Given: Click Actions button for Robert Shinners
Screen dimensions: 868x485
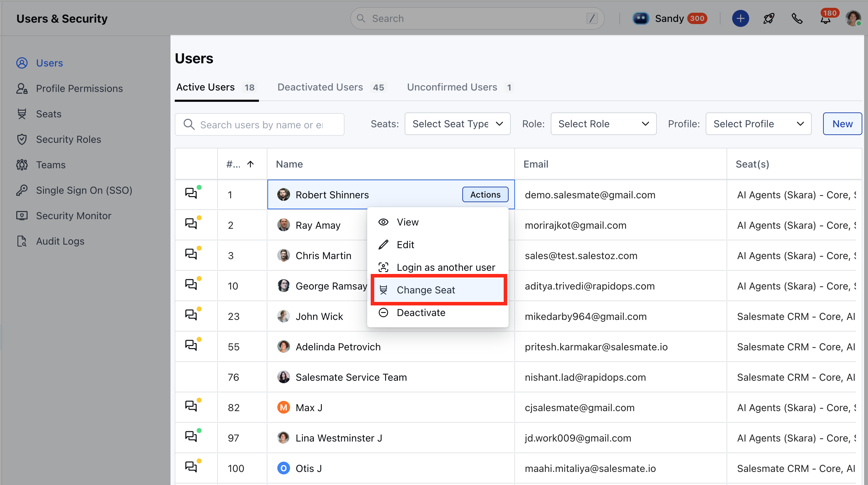Looking at the screenshot, I should click(x=485, y=194).
